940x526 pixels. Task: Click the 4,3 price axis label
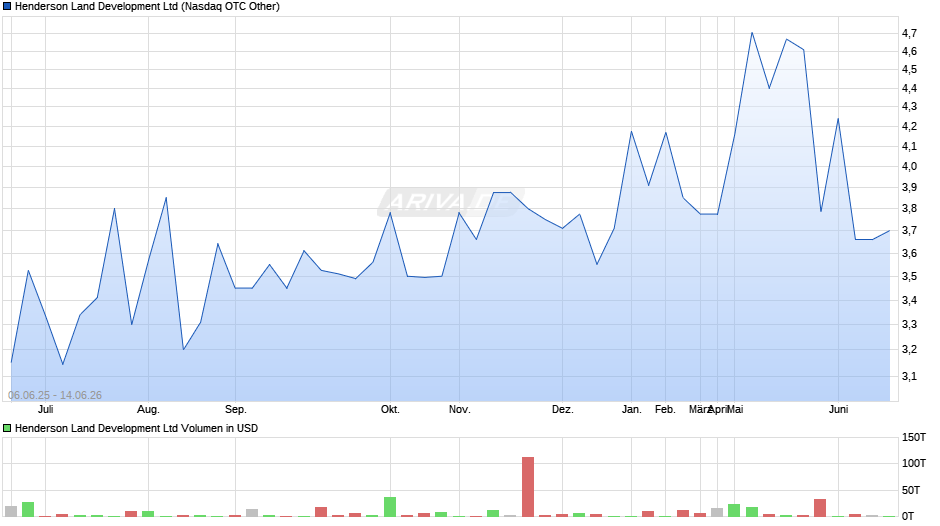909,107
